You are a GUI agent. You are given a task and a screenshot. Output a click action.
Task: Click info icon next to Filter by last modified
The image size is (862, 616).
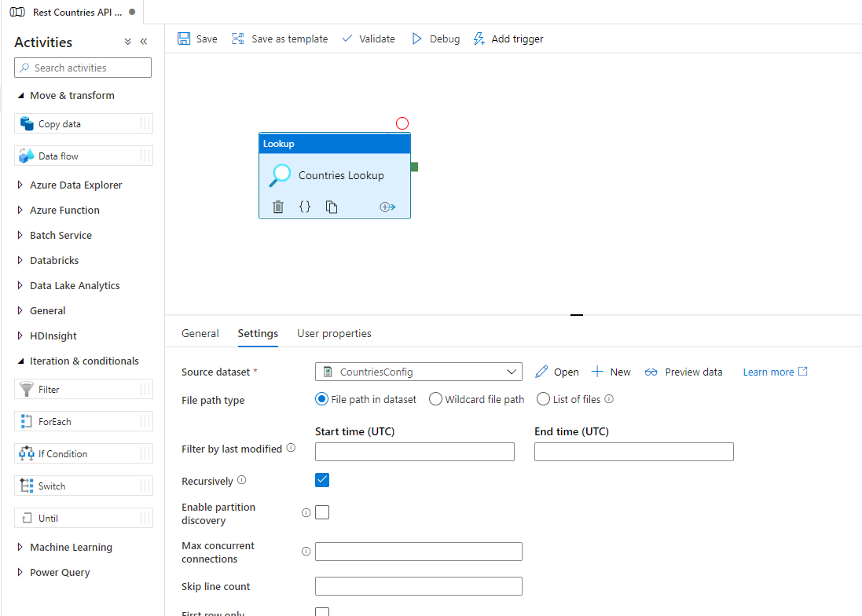[x=291, y=448]
